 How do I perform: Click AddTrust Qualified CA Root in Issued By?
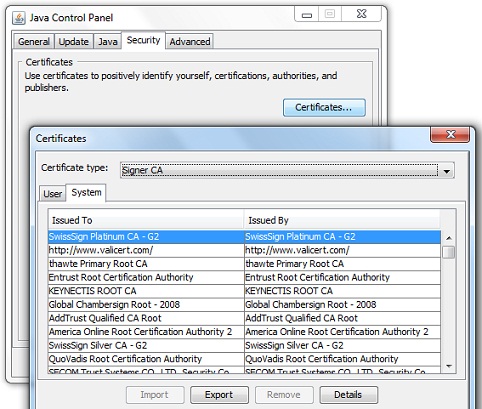[x=342, y=318]
